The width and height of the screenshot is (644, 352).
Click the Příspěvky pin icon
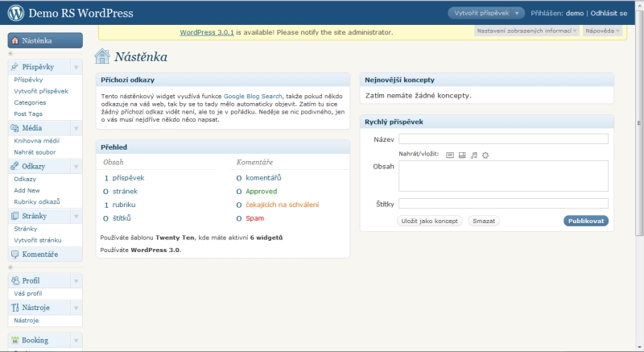click(x=14, y=67)
